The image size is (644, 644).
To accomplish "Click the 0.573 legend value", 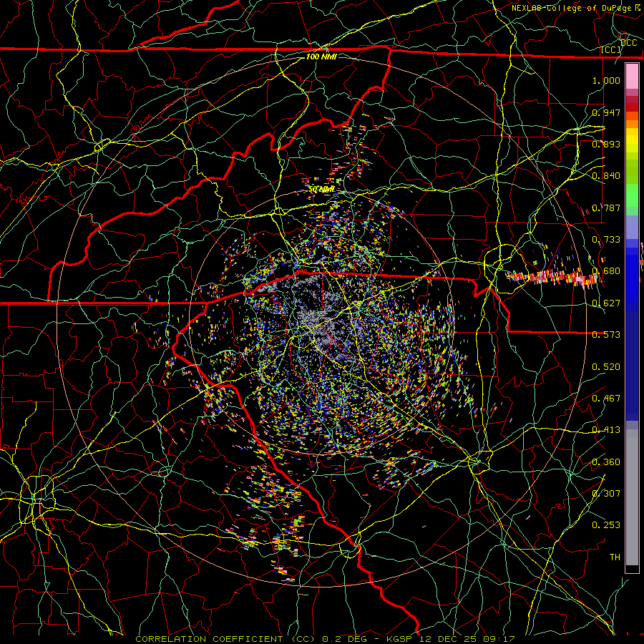I will tap(606, 335).
